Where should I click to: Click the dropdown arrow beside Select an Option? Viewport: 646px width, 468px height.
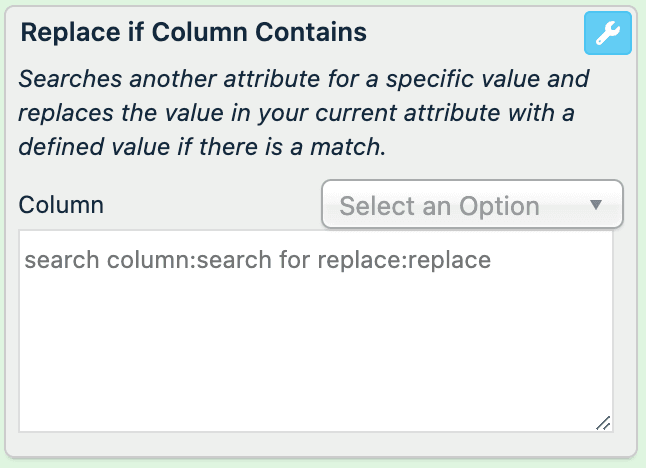click(596, 205)
